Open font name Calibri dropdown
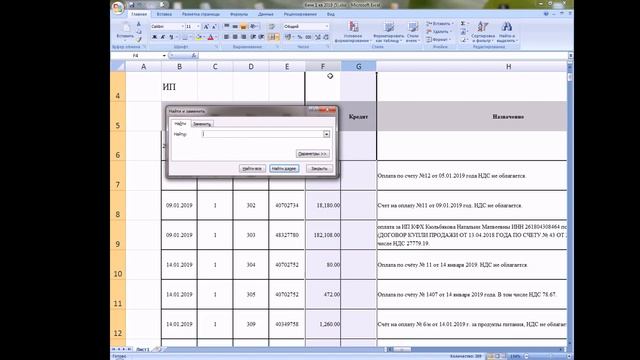Image resolution: width=640 pixels, height=360 pixels. [x=182, y=27]
